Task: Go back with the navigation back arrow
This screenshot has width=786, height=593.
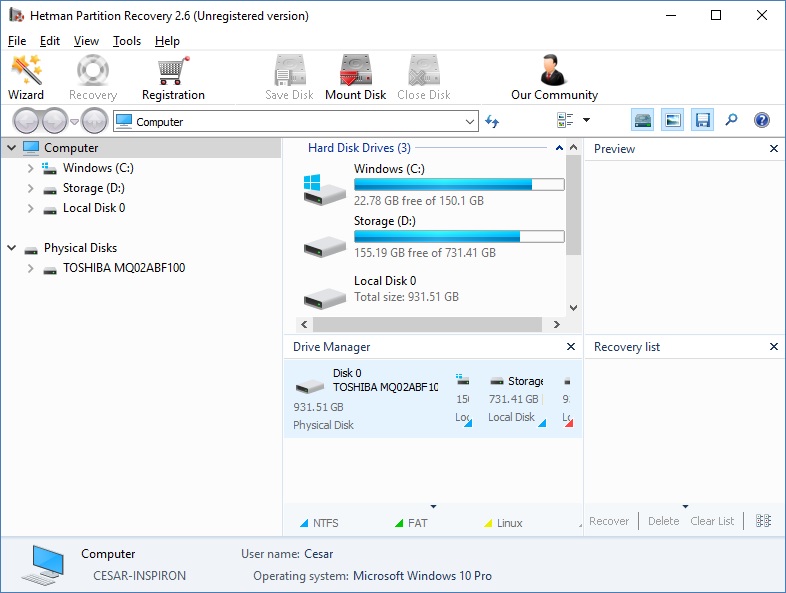Action: point(26,121)
